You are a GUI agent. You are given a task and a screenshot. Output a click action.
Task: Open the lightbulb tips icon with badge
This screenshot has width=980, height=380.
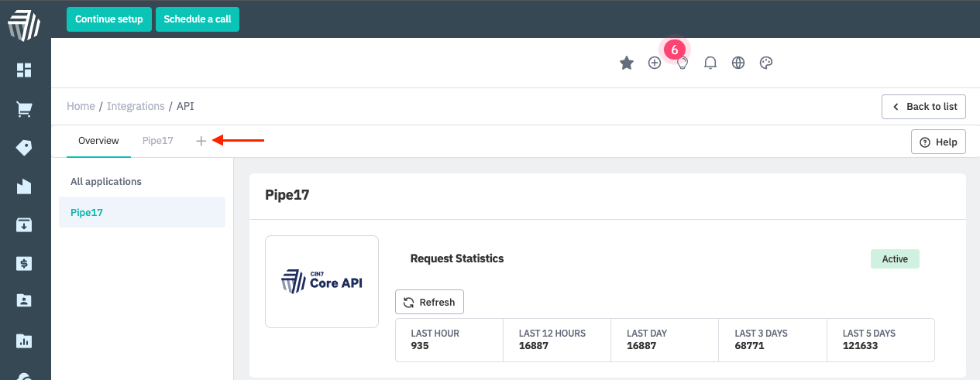pos(683,63)
